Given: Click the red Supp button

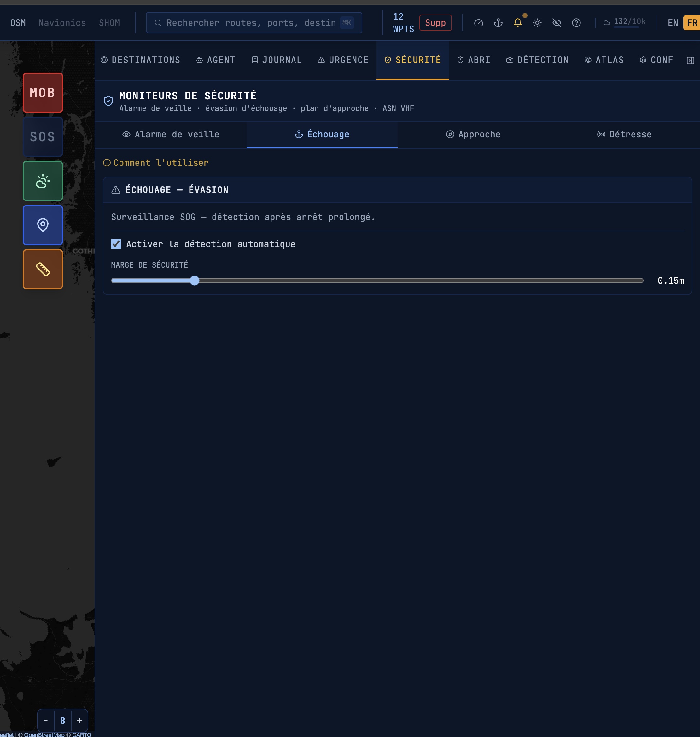Looking at the screenshot, I should [435, 23].
